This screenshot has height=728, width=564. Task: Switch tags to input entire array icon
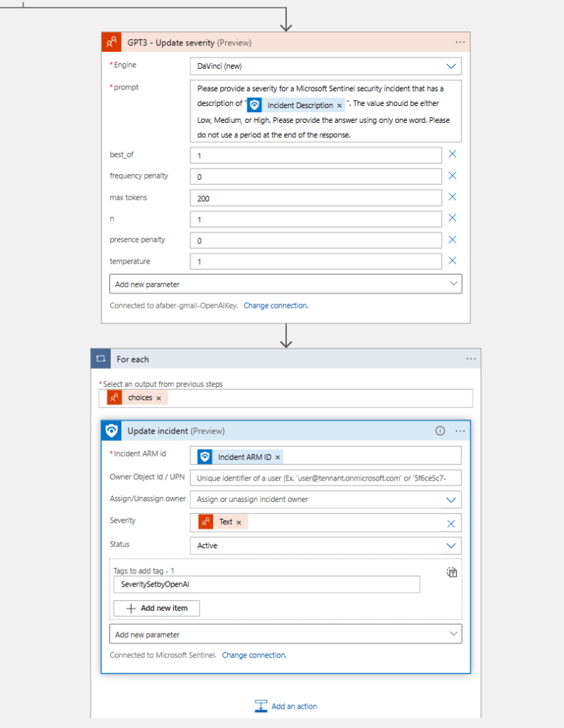(x=451, y=572)
